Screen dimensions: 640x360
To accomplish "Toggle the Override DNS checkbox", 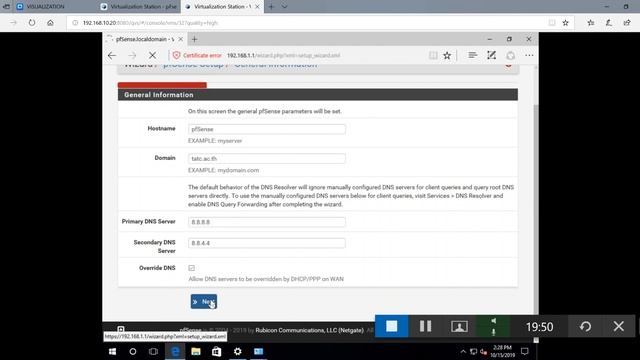I will 191,268.
